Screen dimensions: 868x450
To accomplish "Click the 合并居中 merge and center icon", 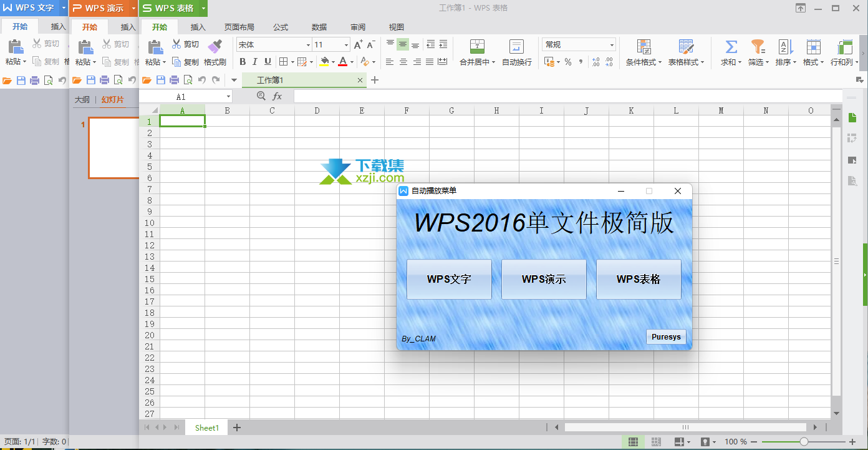I will coord(477,46).
